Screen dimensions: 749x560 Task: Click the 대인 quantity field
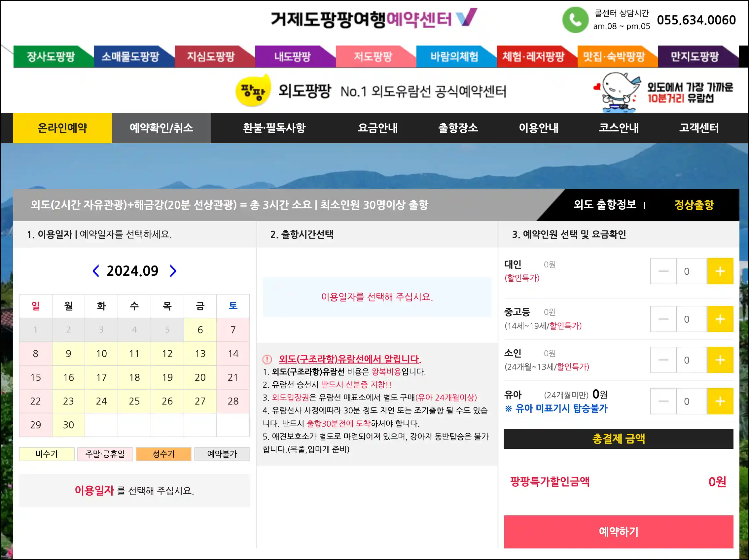pyautogui.click(x=692, y=271)
